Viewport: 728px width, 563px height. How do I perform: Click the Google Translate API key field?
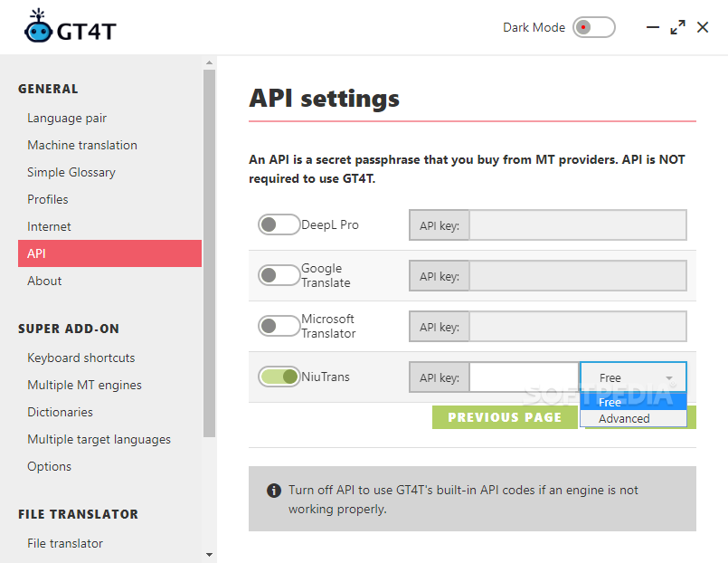coord(578,276)
